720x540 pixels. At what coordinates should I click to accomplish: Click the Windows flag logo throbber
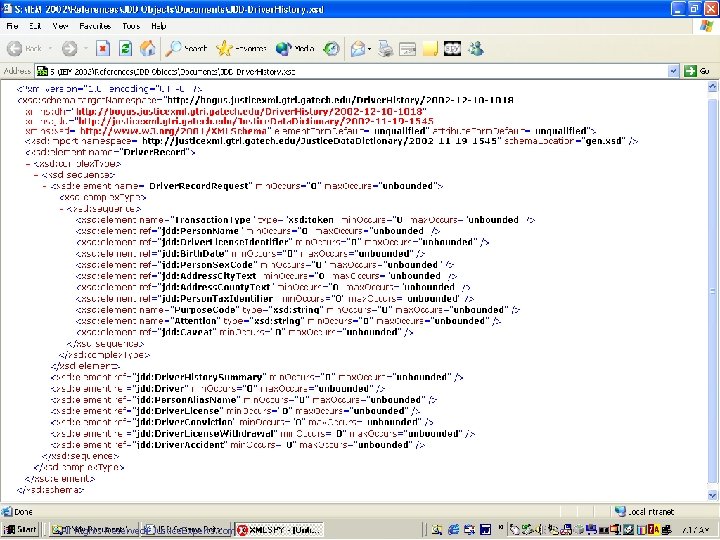[707, 26]
